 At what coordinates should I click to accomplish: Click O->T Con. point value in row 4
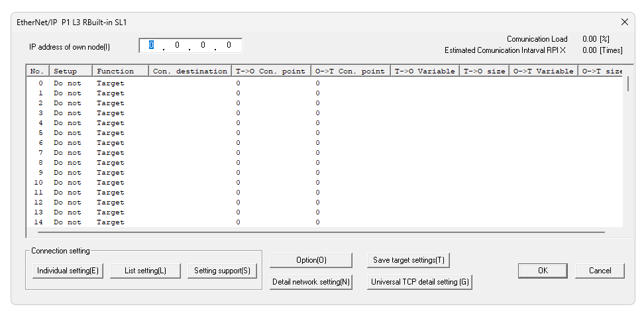317,123
